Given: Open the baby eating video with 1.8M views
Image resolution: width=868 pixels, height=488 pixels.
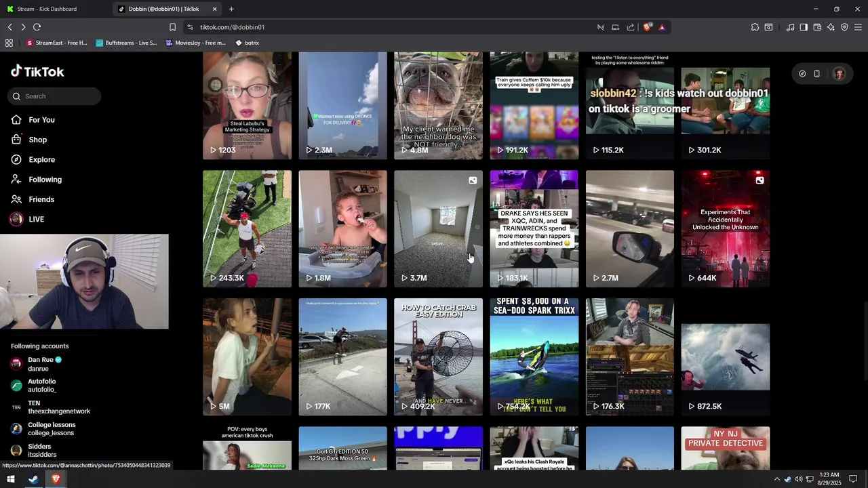Looking at the screenshot, I should pyautogui.click(x=342, y=229).
